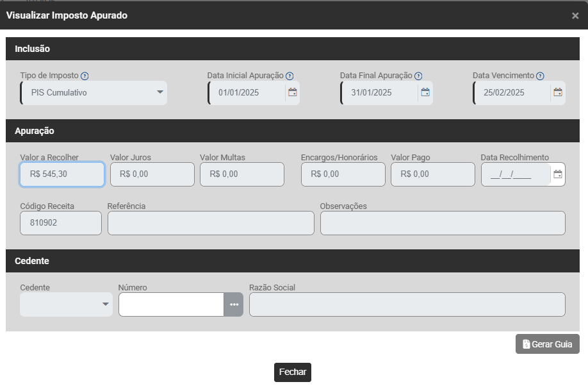
Task: Click the Fechar button
Action: tap(293, 372)
